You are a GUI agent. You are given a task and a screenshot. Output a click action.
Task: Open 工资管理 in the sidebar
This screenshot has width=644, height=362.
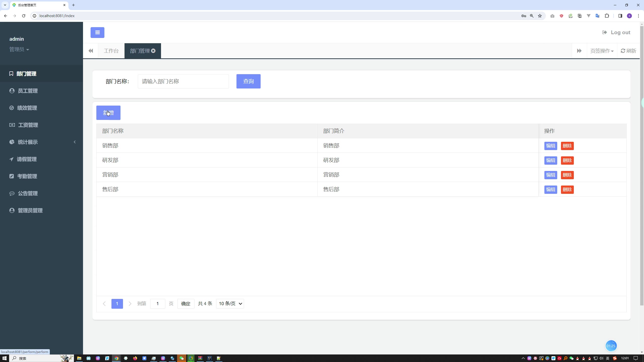tap(42, 125)
